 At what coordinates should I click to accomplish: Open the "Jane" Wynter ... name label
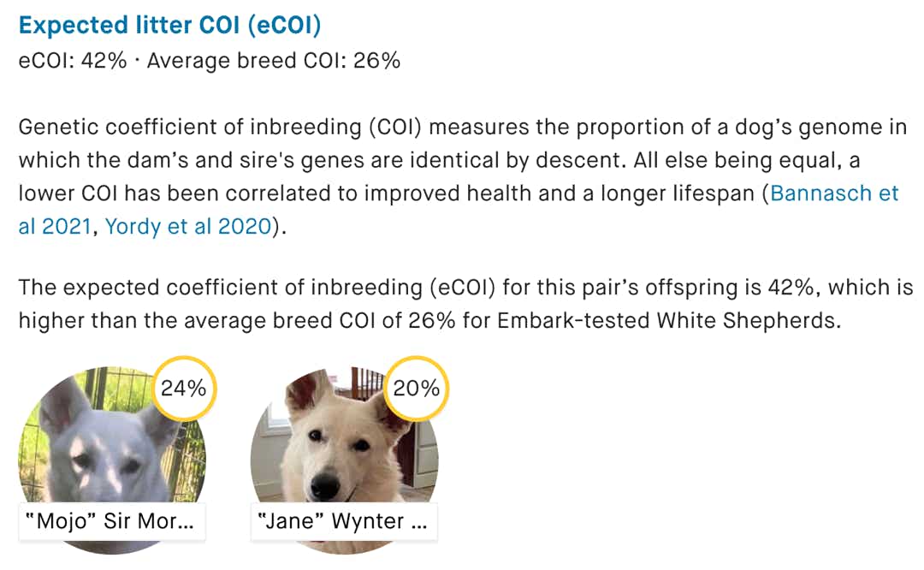click(344, 521)
